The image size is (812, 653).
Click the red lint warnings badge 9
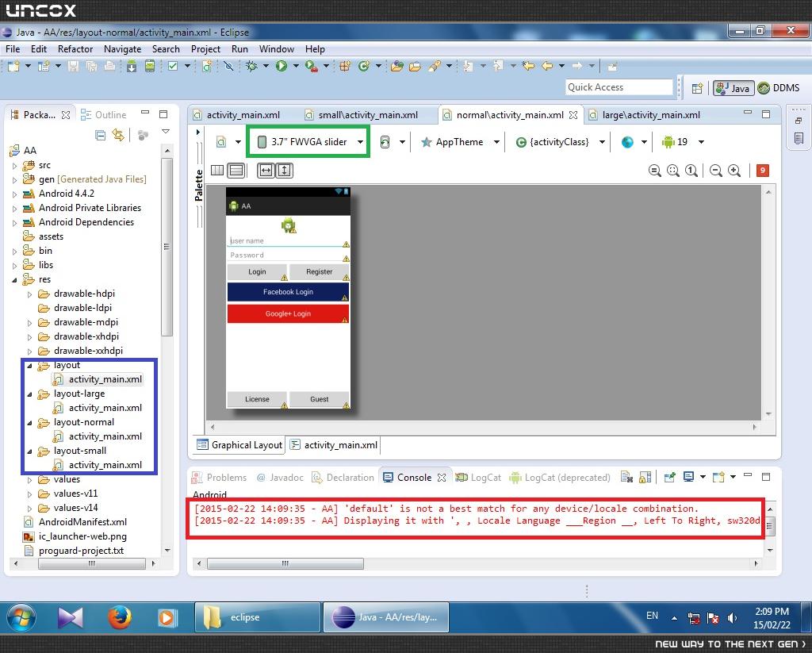tap(762, 171)
